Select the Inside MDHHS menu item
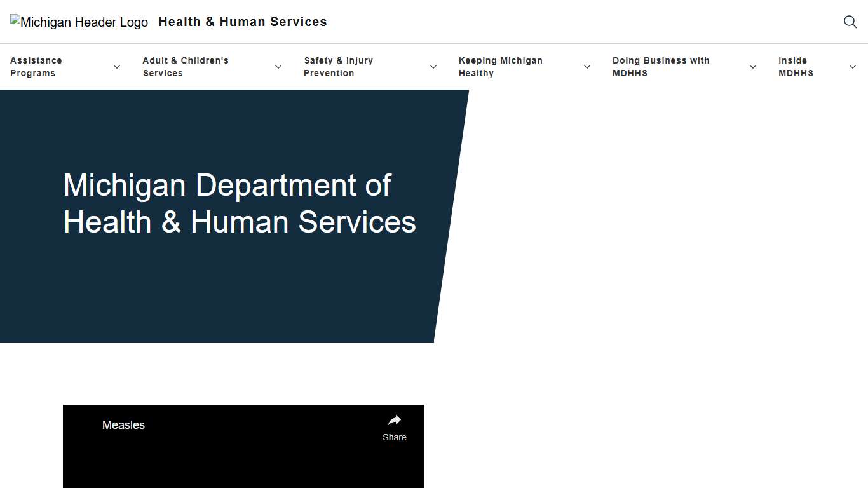 [x=796, y=66]
